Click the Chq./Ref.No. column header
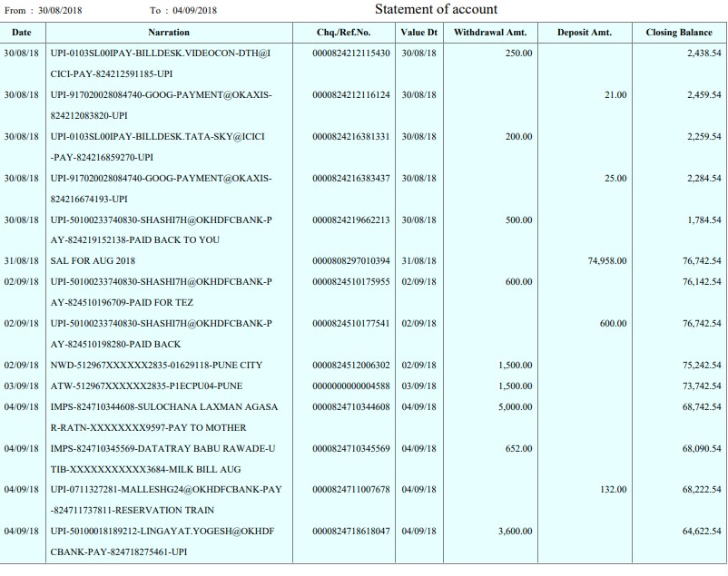728x576 pixels. pyautogui.click(x=343, y=33)
